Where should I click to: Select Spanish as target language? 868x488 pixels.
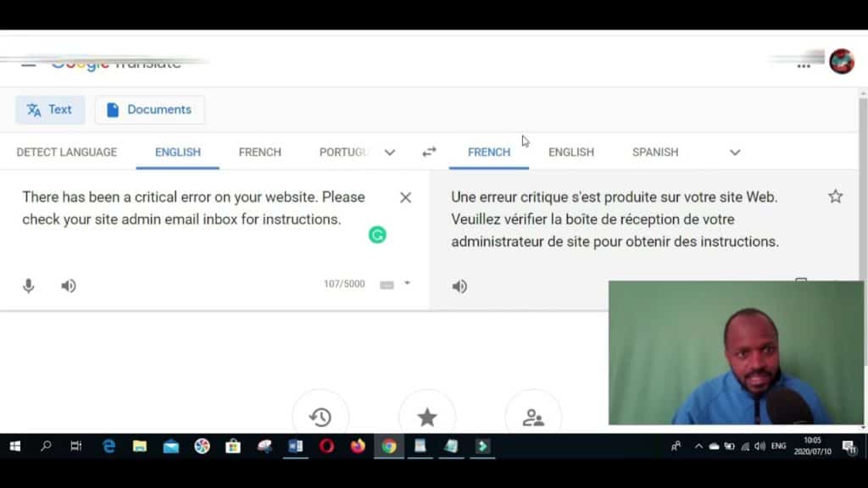(655, 152)
